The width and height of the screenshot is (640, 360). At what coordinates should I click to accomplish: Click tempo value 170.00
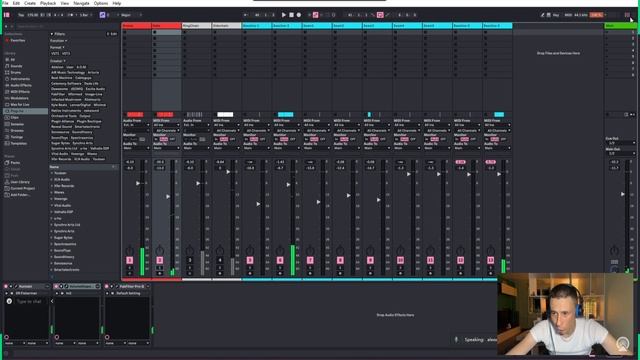[x=33, y=15]
